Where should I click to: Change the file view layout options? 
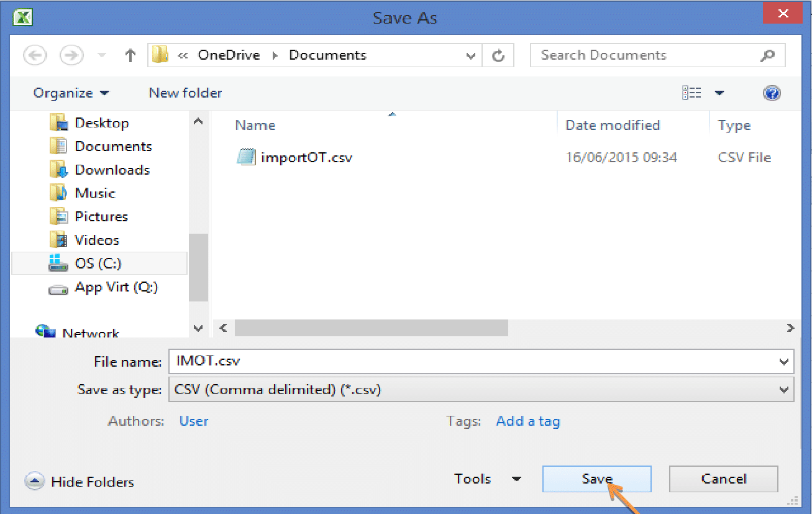(691, 92)
